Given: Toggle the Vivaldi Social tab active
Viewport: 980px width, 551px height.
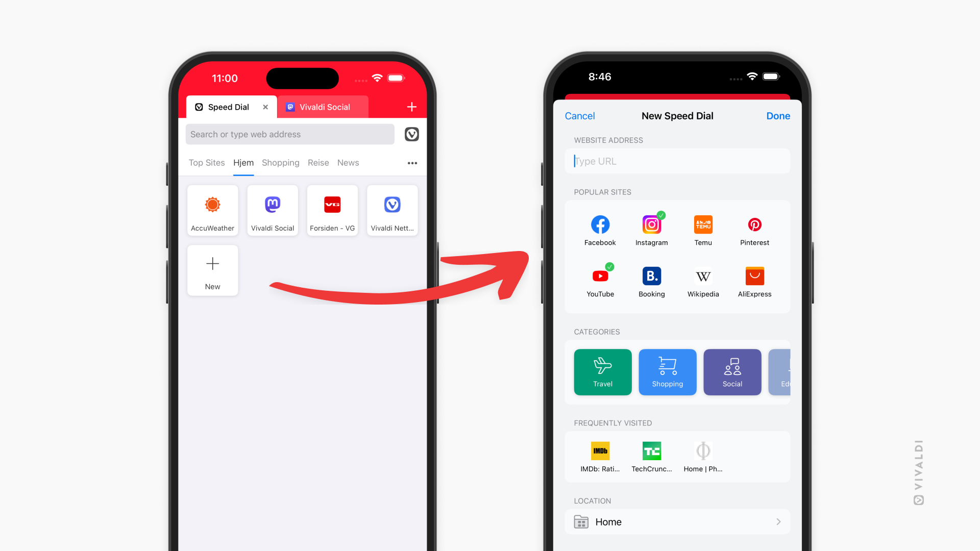Looking at the screenshot, I should [x=323, y=106].
